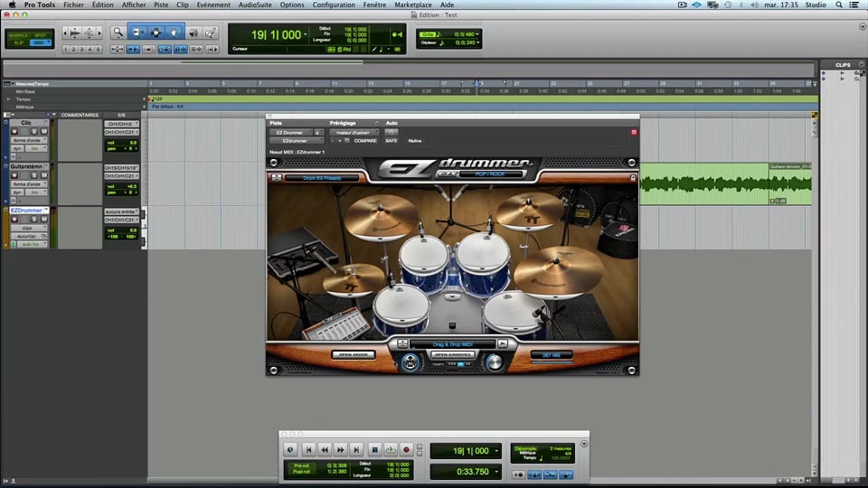This screenshot has width=868, height=488.
Task: Open the Clic track name dropdown
Action: pos(45,122)
